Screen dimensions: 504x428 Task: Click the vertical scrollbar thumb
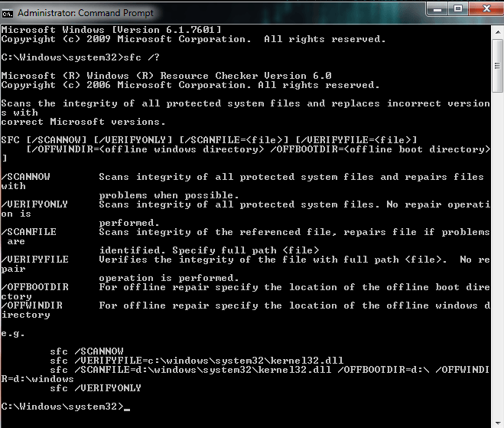(x=498, y=66)
